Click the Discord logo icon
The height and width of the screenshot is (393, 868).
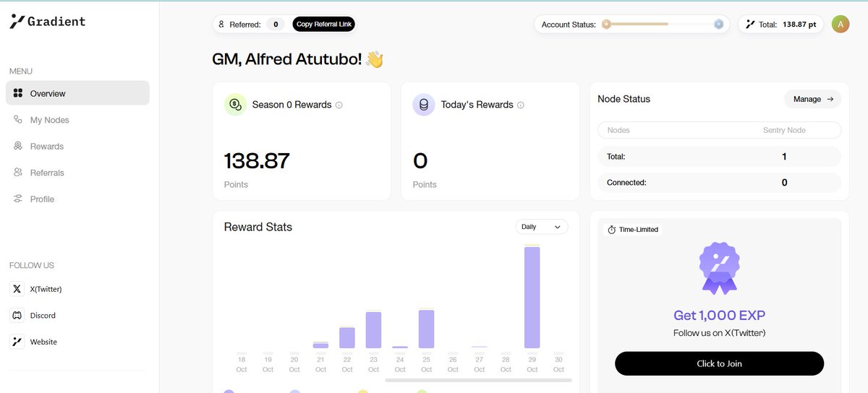17,315
